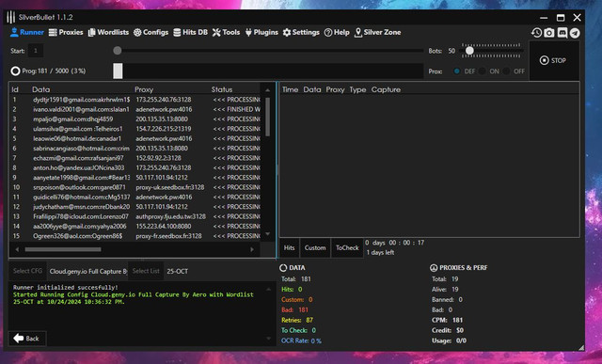Open the Plugins tab
The image size is (602, 364).
tap(261, 32)
